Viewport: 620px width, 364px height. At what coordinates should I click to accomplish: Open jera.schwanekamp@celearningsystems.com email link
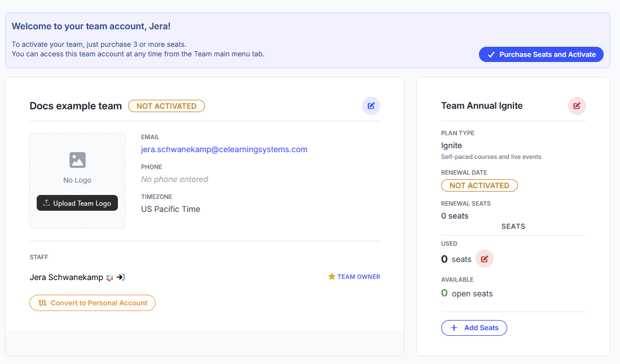coord(224,149)
